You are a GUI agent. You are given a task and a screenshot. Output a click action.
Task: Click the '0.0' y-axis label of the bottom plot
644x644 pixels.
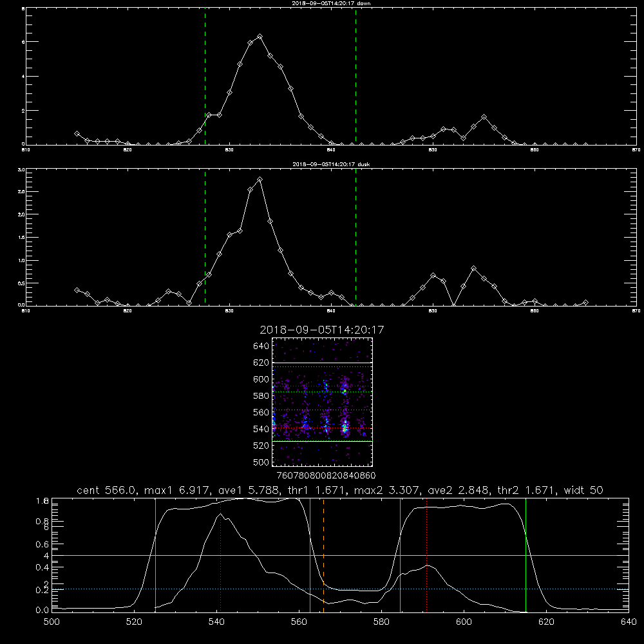[x=43, y=611]
